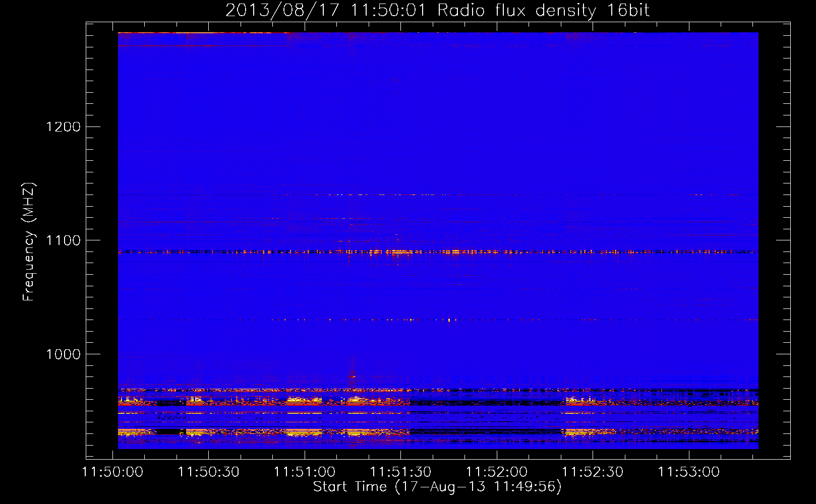This screenshot has height=504, width=816.
Task: Click the 11:52:00 time tick label
Action: [x=497, y=472]
